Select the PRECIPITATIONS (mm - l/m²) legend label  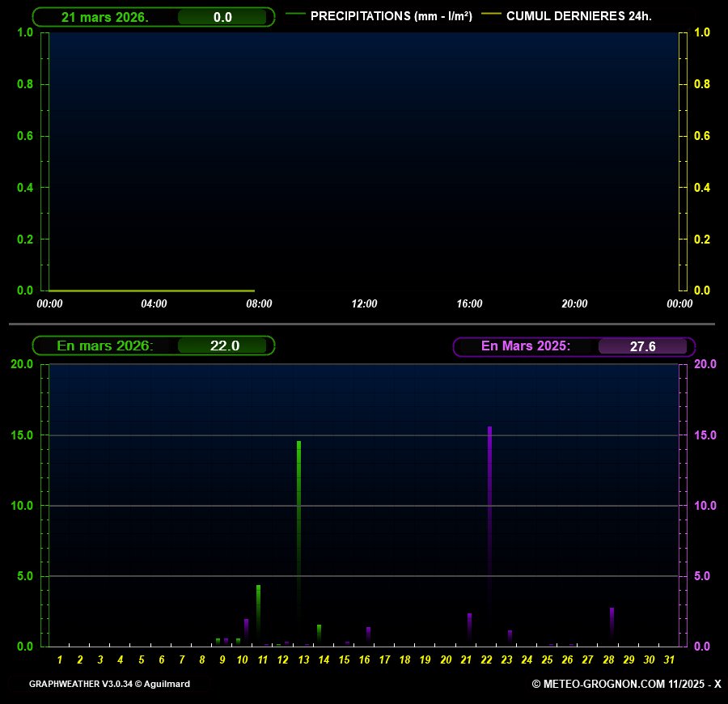click(392, 16)
